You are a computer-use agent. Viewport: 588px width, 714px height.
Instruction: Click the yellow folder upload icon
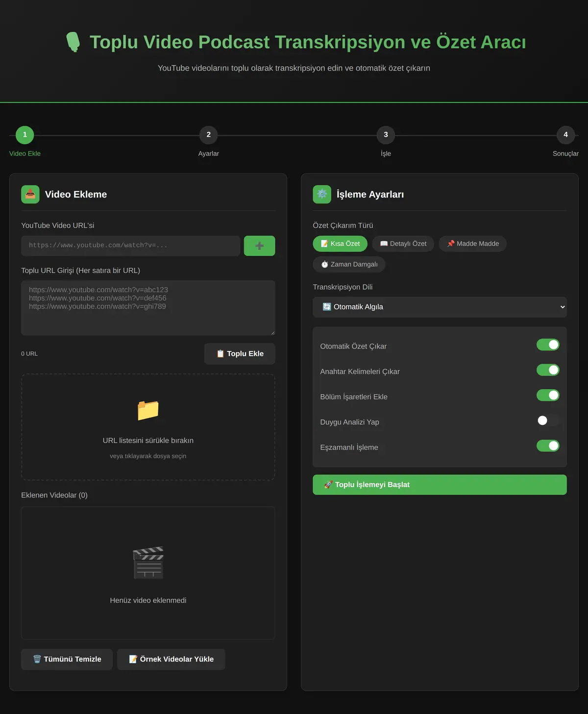(x=148, y=411)
